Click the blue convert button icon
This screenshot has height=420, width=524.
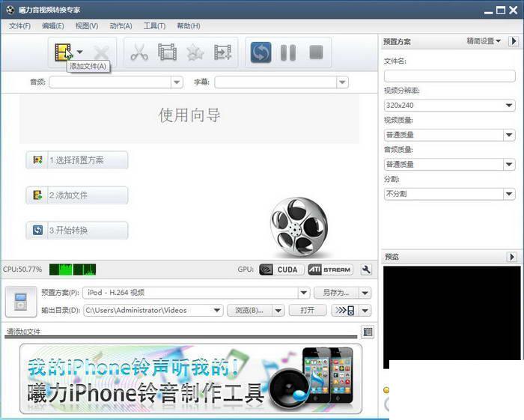pyautogui.click(x=261, y=52)
